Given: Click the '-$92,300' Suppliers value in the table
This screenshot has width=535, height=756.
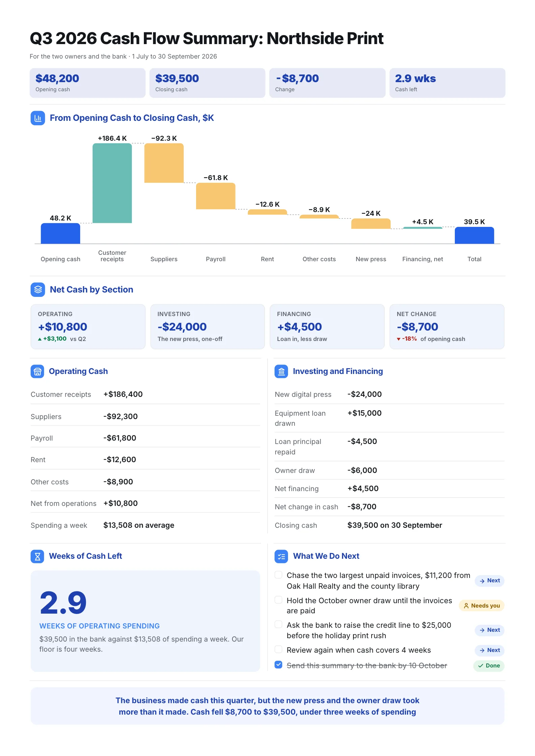Looking at the screenshot, I should (120, 417).
